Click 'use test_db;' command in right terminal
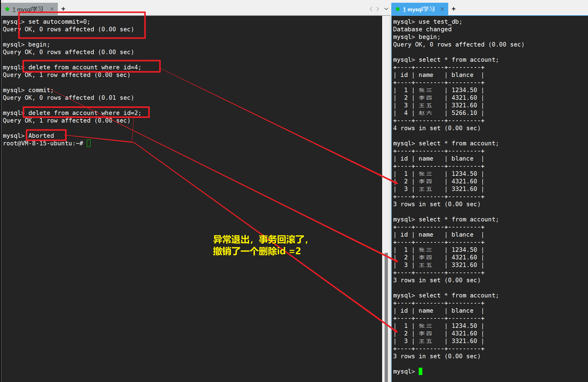 tap(440, 22)
